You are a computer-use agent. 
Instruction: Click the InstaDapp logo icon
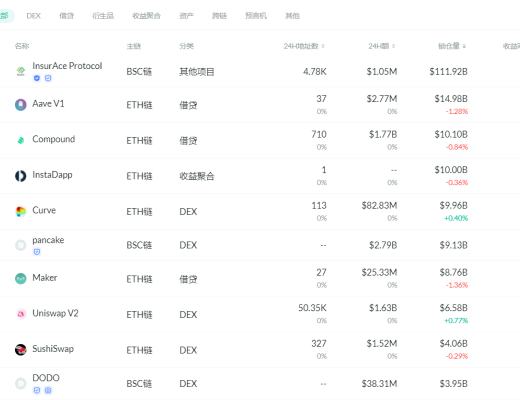coord(21,176)
